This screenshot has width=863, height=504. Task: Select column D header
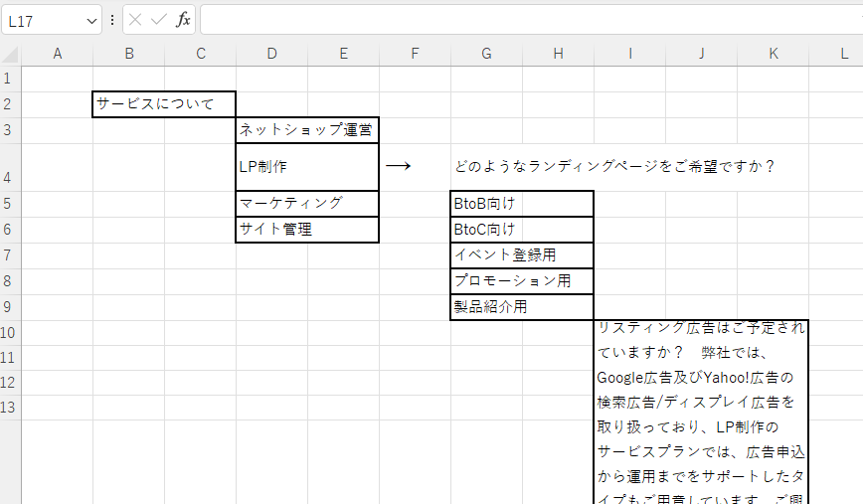click(x=271, y=54)
